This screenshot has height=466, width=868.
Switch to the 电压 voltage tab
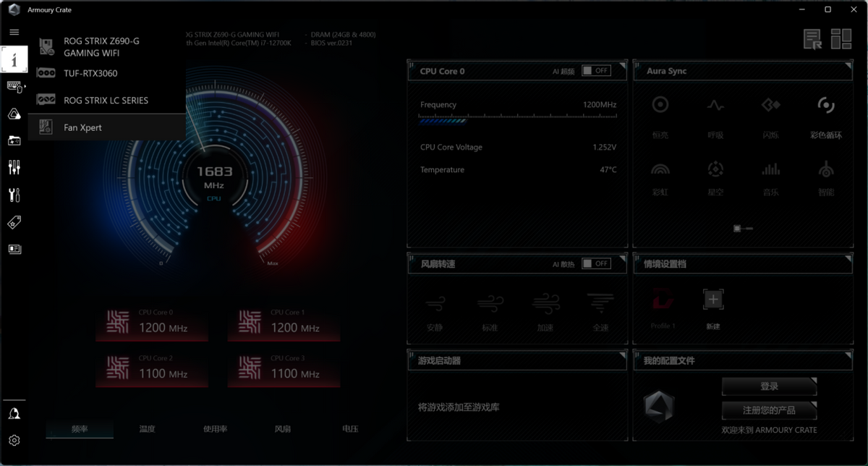350,429
